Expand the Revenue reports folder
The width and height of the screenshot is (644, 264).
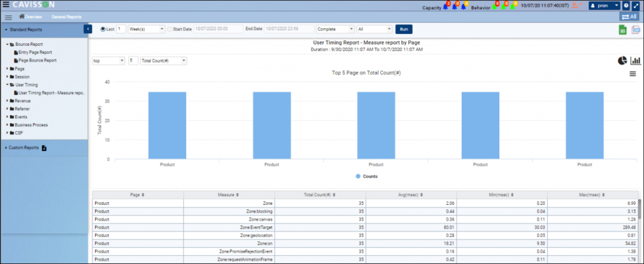point(22,101)
